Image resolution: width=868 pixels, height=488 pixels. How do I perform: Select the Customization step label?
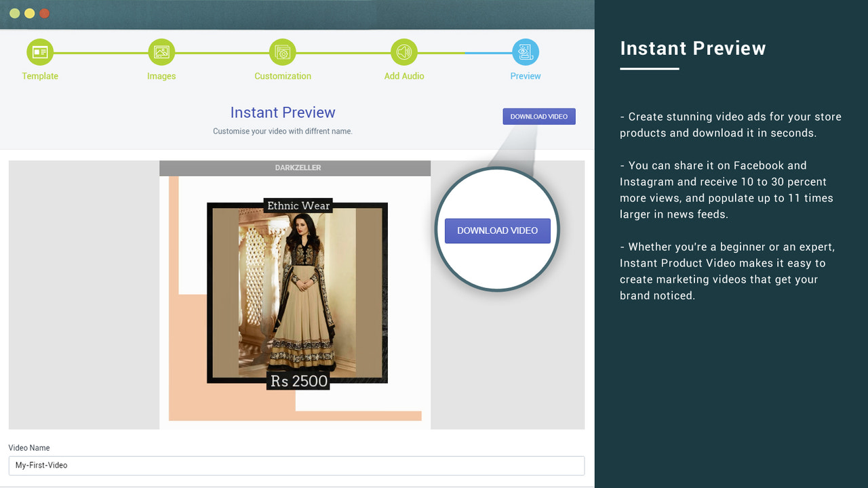[282, 76]
